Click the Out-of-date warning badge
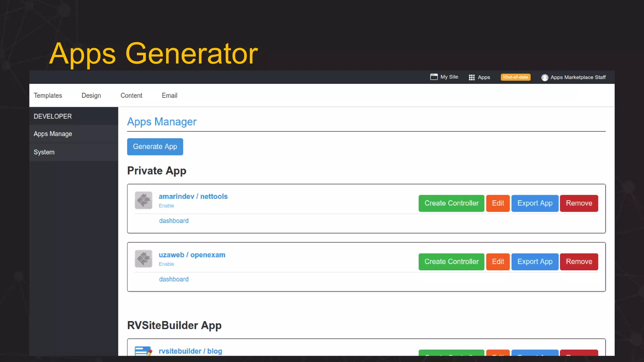Viewport: 644px width, 362px height. (515, 77)
